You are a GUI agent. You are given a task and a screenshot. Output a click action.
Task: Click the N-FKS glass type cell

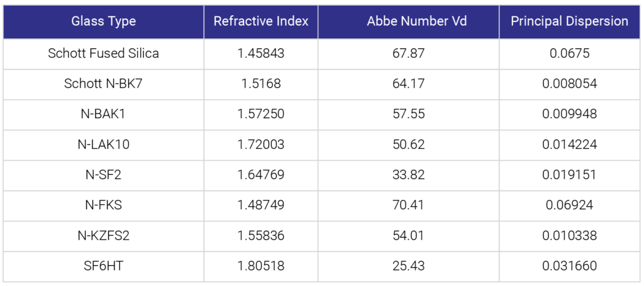[x=104, y=205]
